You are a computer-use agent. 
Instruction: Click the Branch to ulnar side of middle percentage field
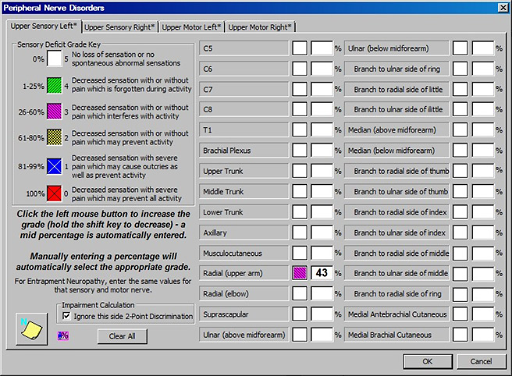(483, 273)
